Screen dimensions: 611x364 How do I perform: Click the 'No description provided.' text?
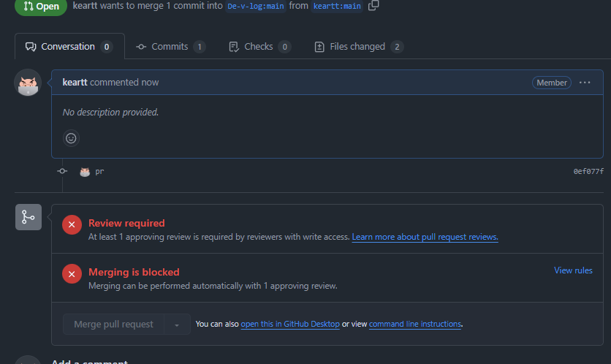click(110, 113)
